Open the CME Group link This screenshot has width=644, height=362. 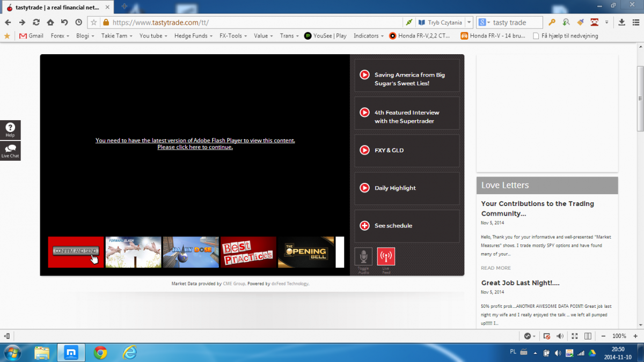point(234,284)
